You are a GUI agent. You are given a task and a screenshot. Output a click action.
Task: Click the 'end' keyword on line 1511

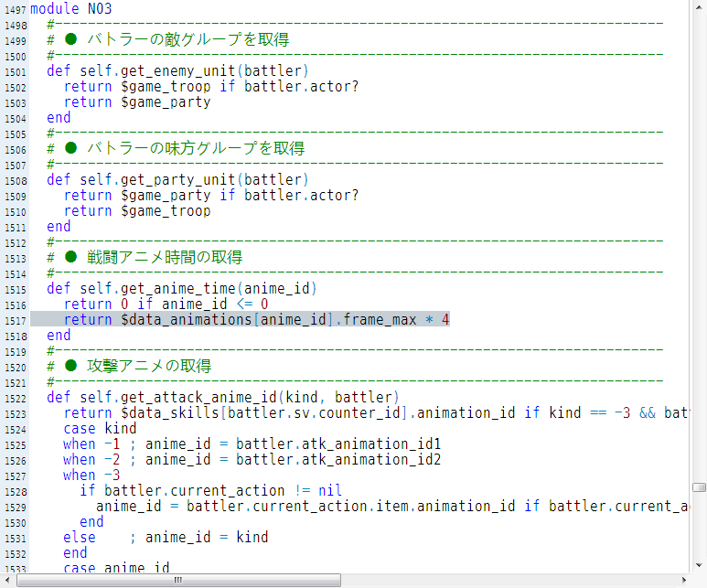pyautogui.click(x=59, y=227)
